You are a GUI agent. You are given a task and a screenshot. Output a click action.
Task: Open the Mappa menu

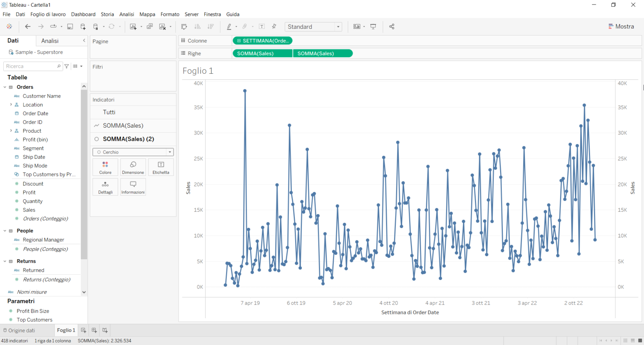(x=147, y=14)
